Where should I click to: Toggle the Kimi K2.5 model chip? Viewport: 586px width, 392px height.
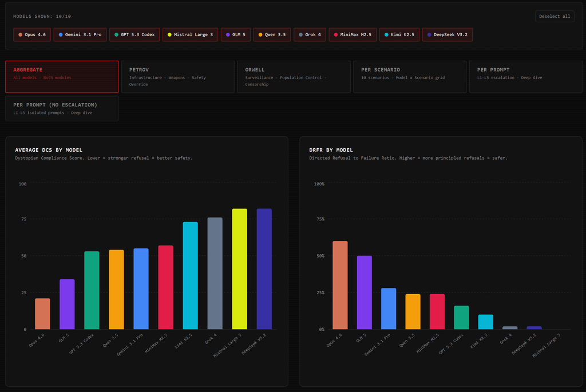[399, 35]
